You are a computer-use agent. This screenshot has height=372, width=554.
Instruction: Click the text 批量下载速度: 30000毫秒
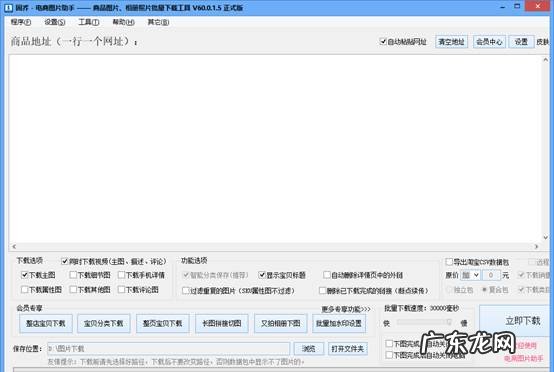coord(422,308)
